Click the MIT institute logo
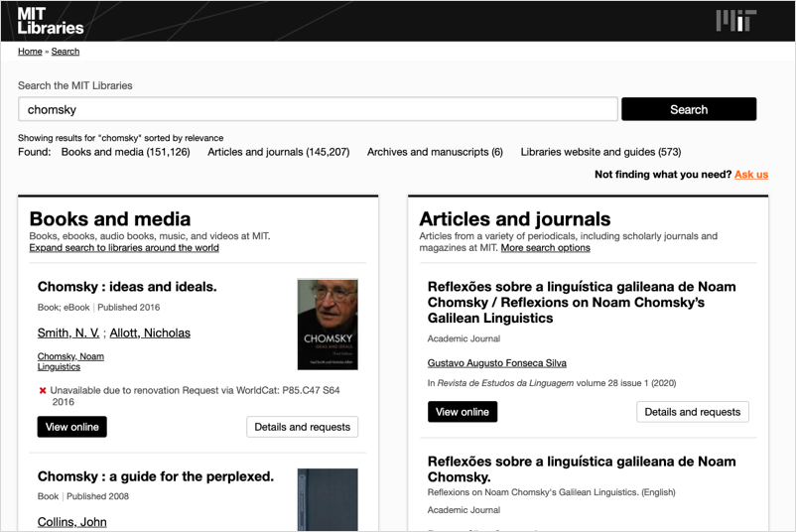Image resolution: width=796 pixels, height=532 pixels. point(736,21)
